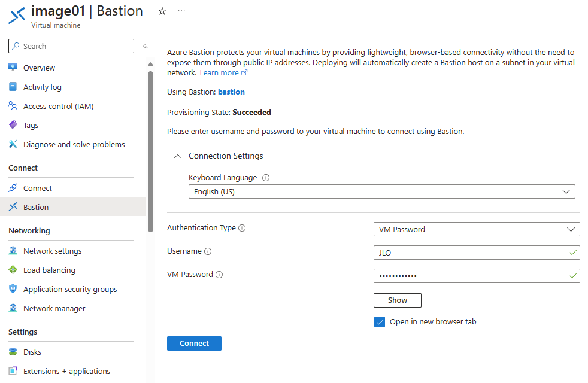Open Load balancing menu item

click(49, 270)
